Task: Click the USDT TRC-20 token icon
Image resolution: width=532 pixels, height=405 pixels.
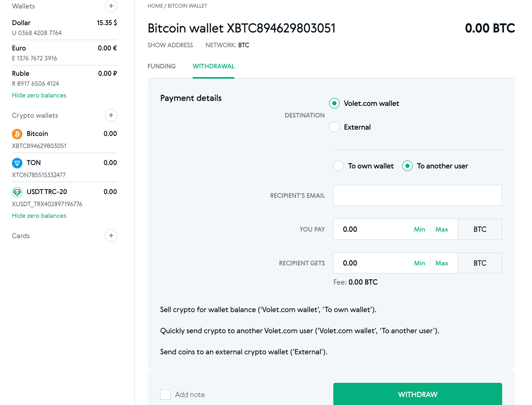Action: click(x=17, y=192)
